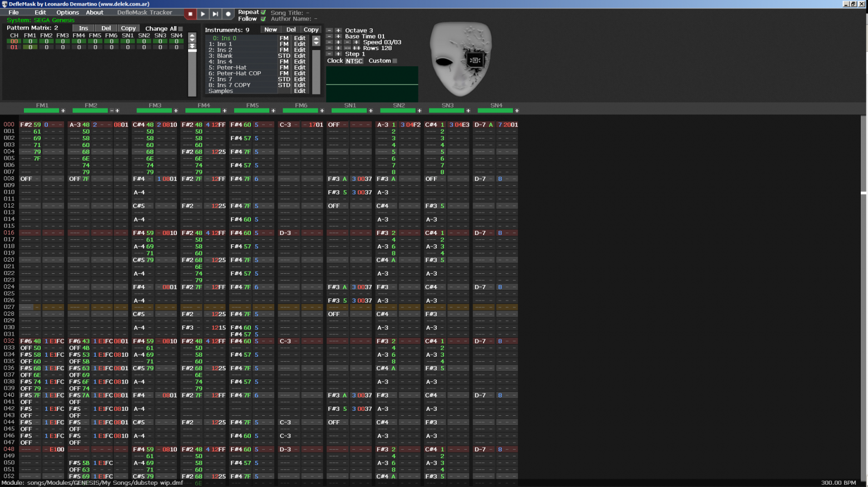
Task: Create a new instrument with New
Action: point(270,29)
